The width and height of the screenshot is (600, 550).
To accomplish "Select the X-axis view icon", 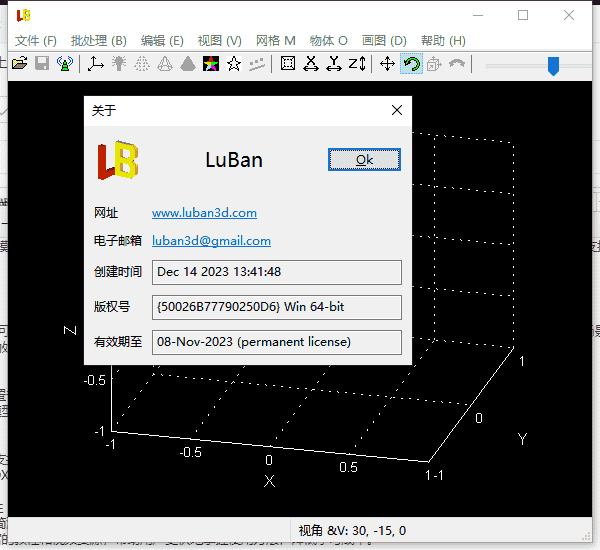I will (311, 64).
